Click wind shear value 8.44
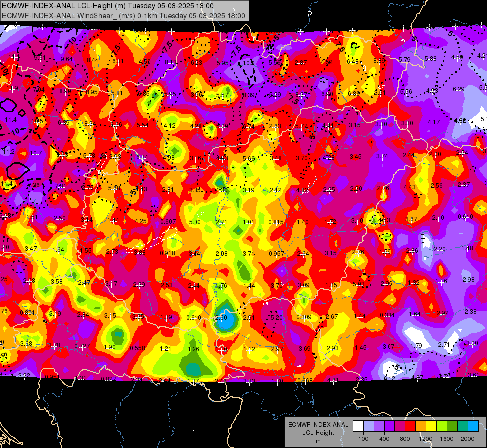This screenshot has height=448, width=487. click(93, 60)
